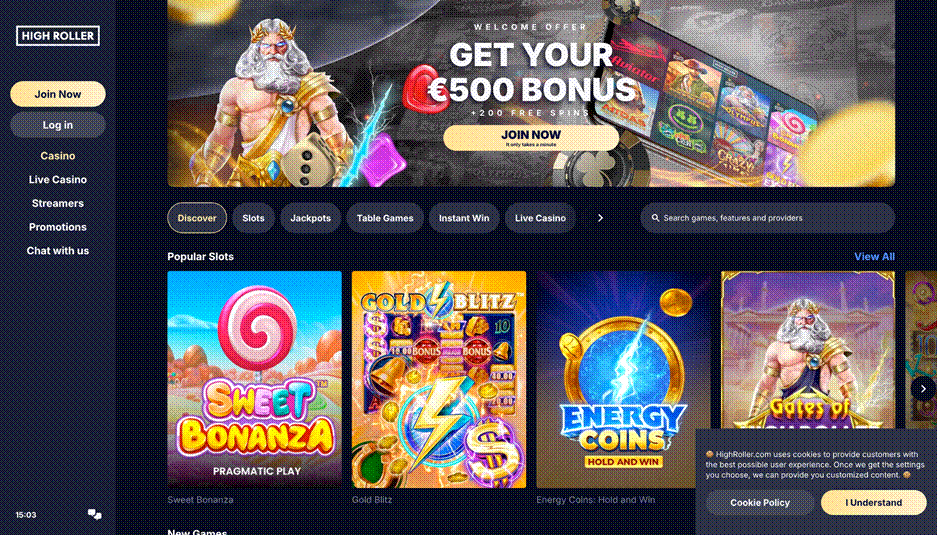937x535 pixels.
Task: Open the Streamers menu item
Action: pyautogui.click(x=58, y=203)
